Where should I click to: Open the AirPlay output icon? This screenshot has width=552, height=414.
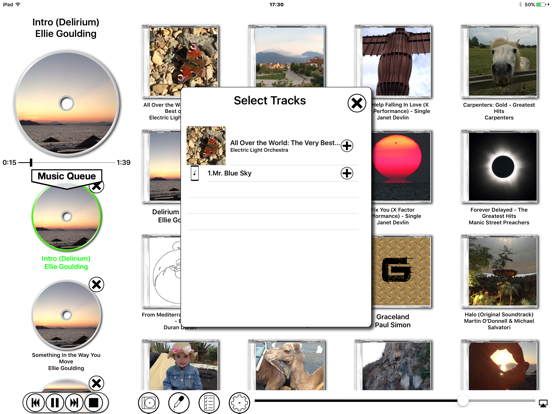click(x=542, y=402)
